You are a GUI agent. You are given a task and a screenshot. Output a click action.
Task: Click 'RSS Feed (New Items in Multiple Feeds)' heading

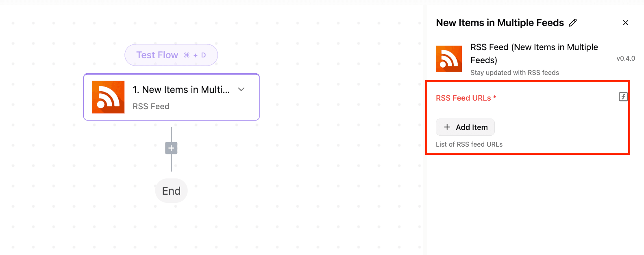(534, 54)
